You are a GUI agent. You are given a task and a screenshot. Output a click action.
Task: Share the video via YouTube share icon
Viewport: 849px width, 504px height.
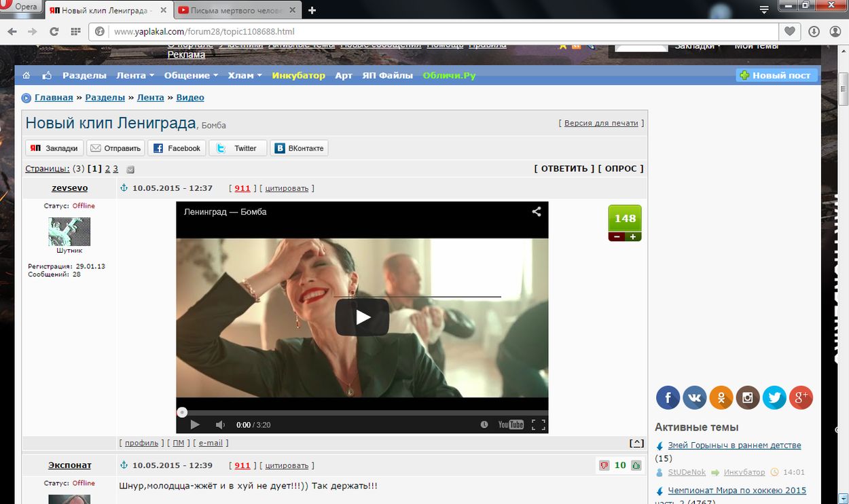[537, 211]
